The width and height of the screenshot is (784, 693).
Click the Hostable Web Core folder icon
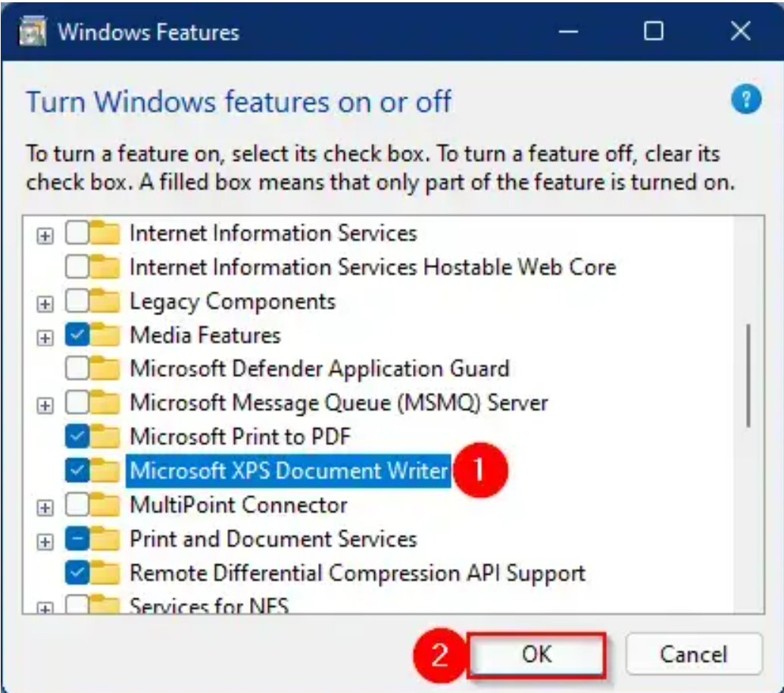coord(105,267)
